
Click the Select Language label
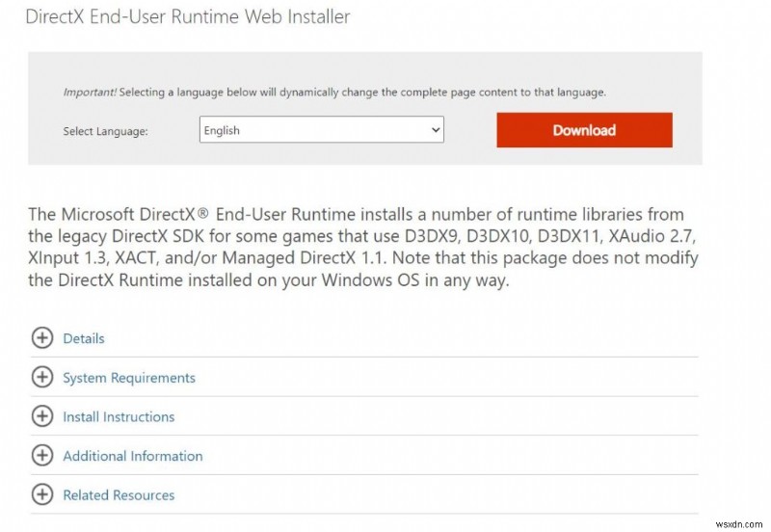pyautogui.click(x=105, y=131)
